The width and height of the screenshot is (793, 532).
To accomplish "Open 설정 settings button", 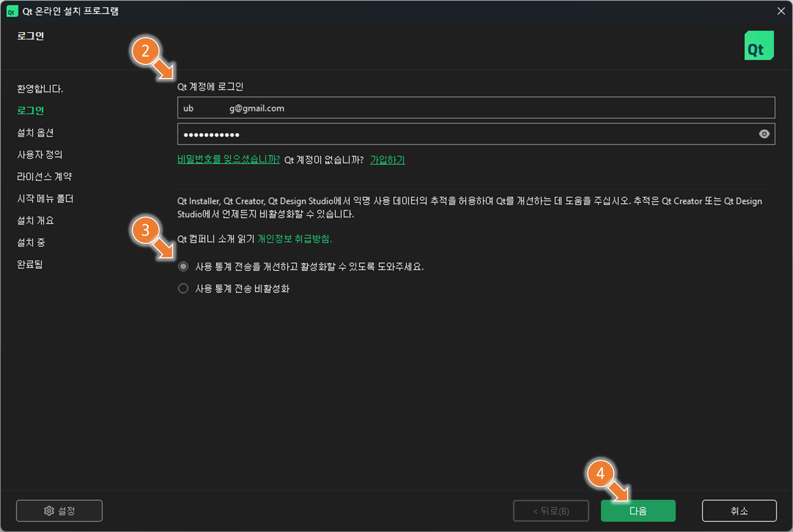I will tap(59, 511).
